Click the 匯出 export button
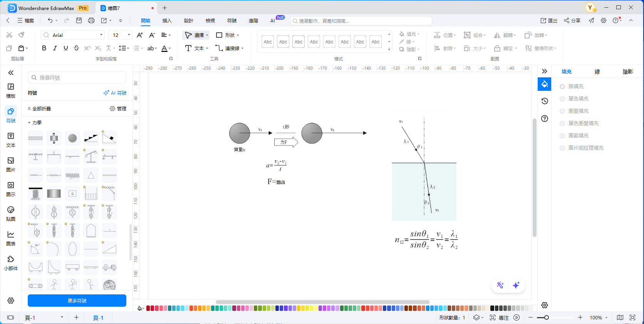The width and height of the screenshot is (644, 324). point(549,20)
